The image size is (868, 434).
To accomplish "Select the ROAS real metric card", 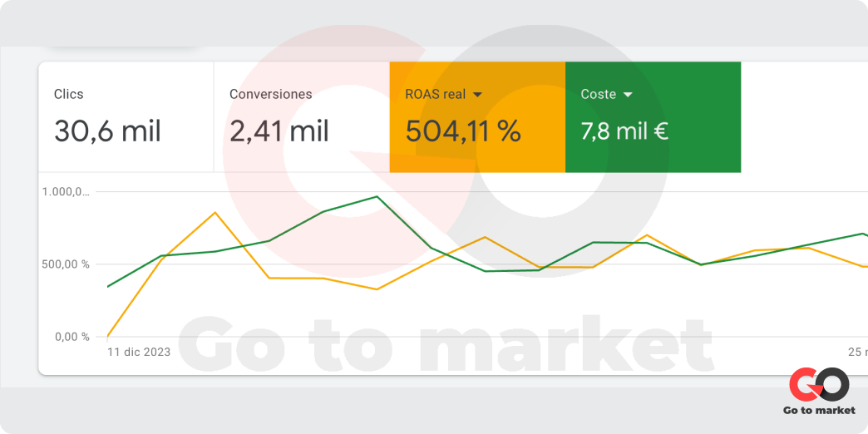I will click(x=477, y=116).
